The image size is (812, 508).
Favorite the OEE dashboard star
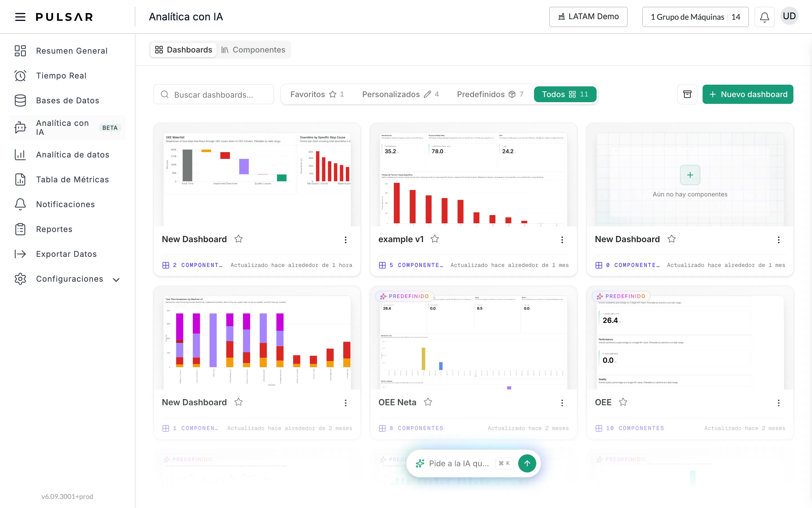[623, 402]
